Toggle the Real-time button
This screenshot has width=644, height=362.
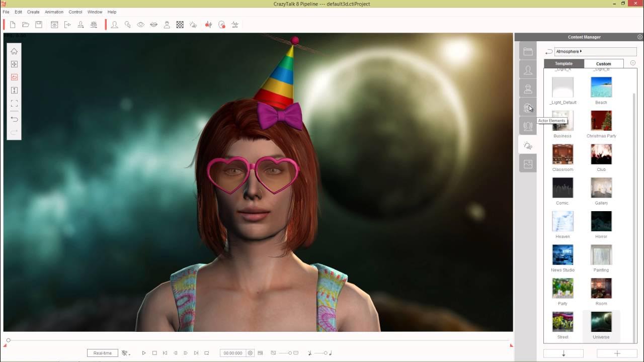(x=103, y=353)
